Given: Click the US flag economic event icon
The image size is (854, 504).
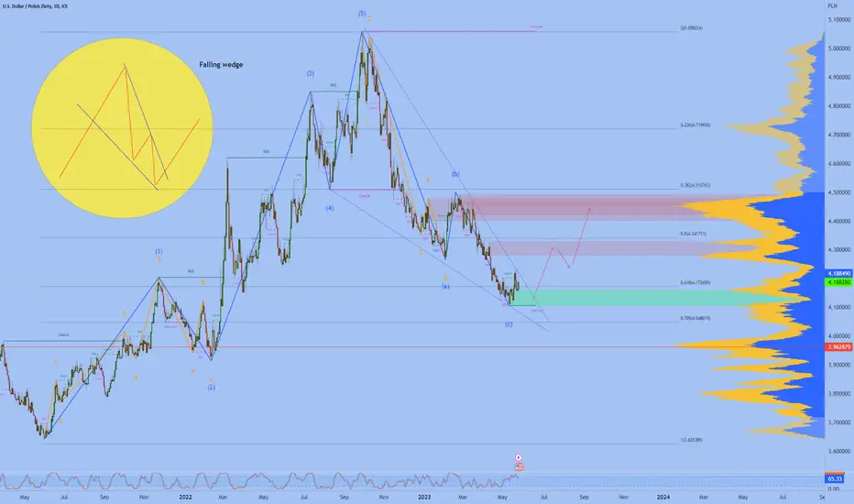Looking at the screenshot, I should click(519, 467).
